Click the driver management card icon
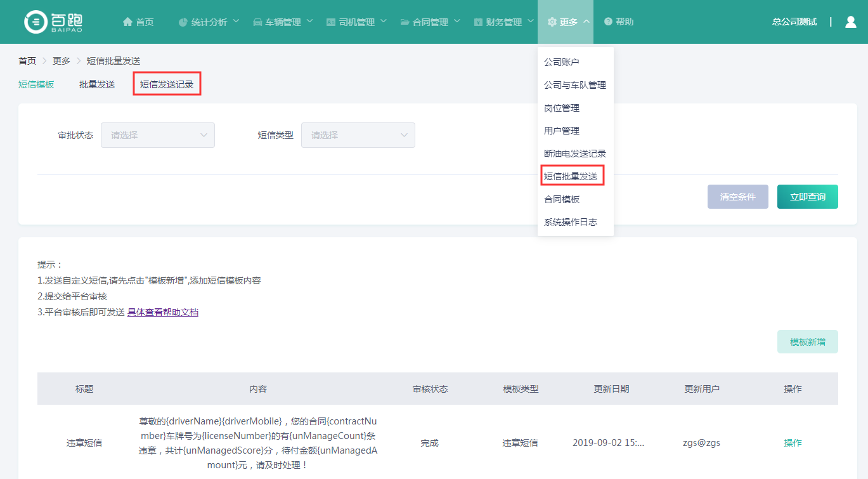This screenshot has width=868, height=479. click(x=330, y=22)
